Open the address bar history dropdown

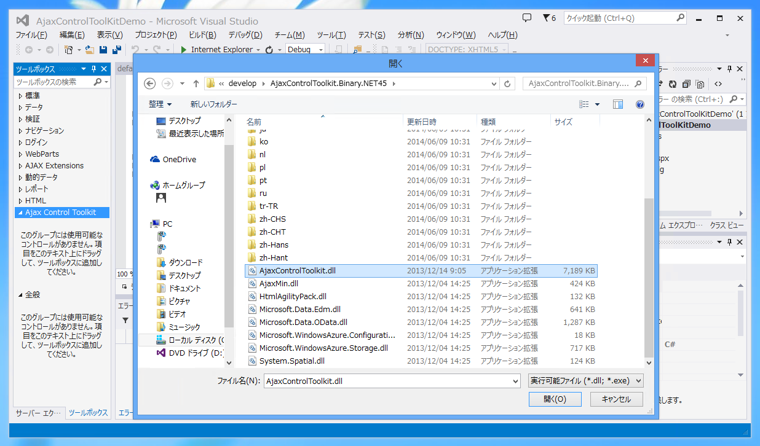pyautogui.click(x=494, y=84)
